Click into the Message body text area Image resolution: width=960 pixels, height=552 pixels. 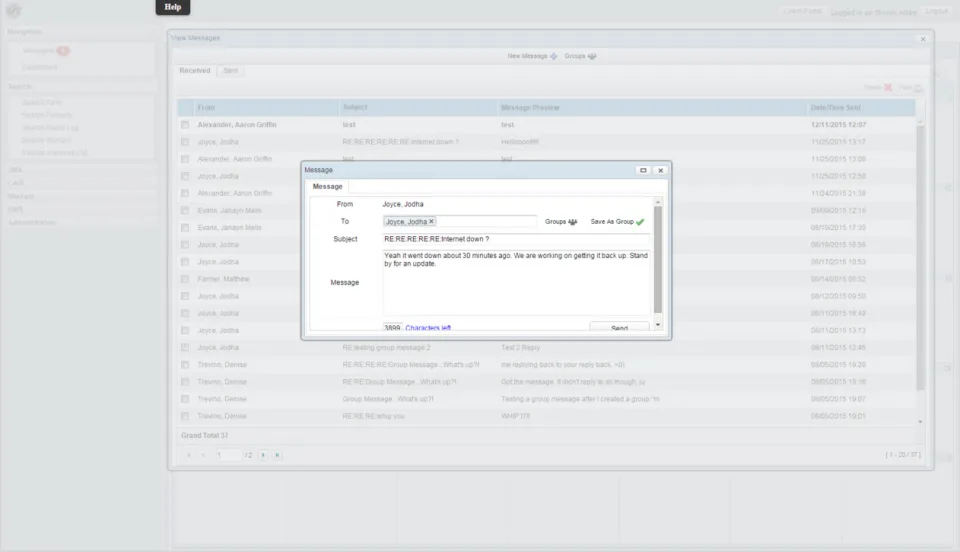click(x=516, y=282)
